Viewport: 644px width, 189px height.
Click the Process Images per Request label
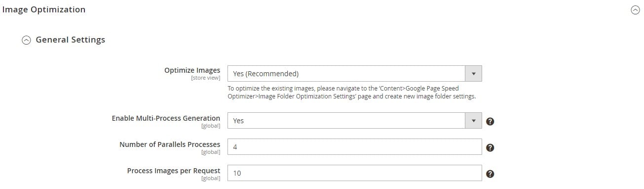(x=174, y=171)
